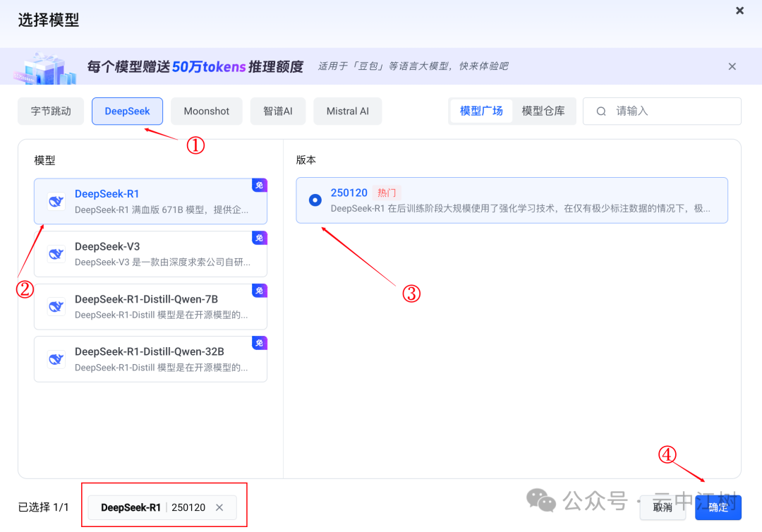Screen dimensions: 762x532
Task: Select the 250120 version radio button
Action: click(315, 200)
